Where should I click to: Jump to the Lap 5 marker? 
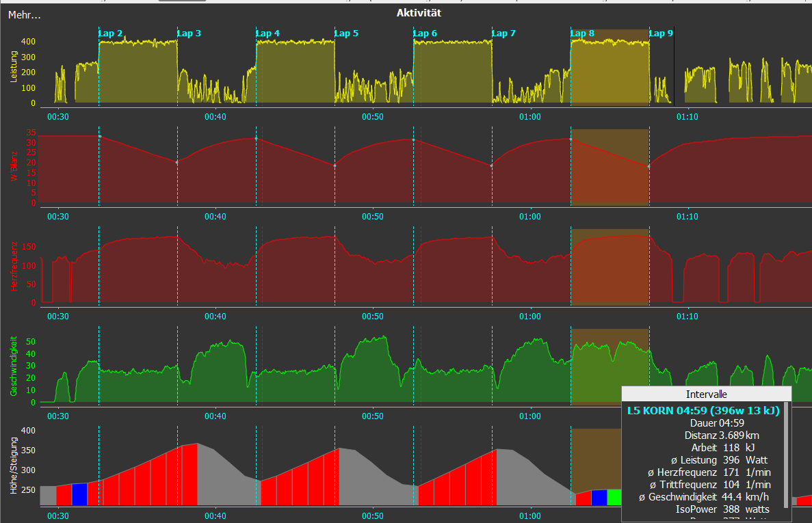pos(346,33)
